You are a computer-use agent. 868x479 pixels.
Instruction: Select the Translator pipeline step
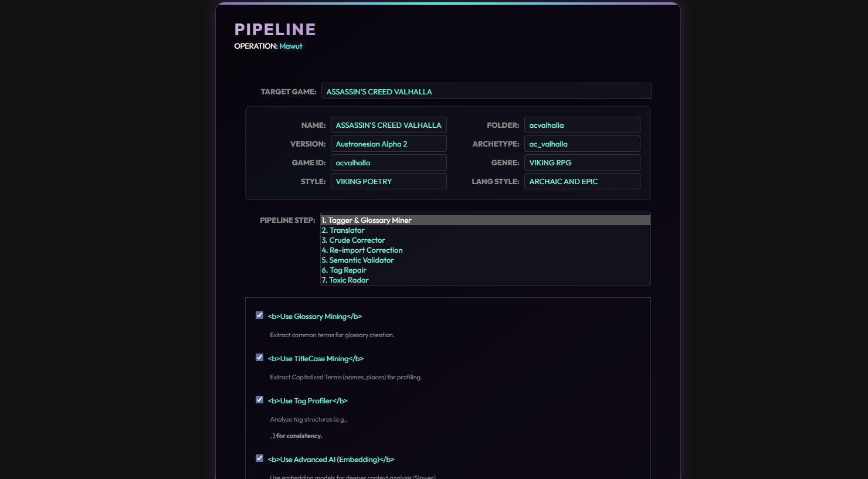[485, 230]
